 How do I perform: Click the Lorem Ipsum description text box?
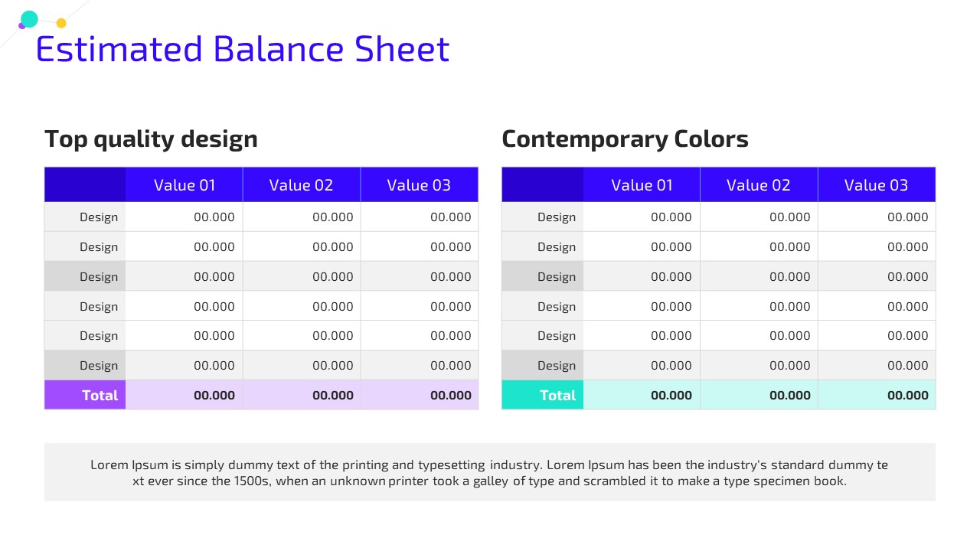pyautogui.click(x=490, y=472)
